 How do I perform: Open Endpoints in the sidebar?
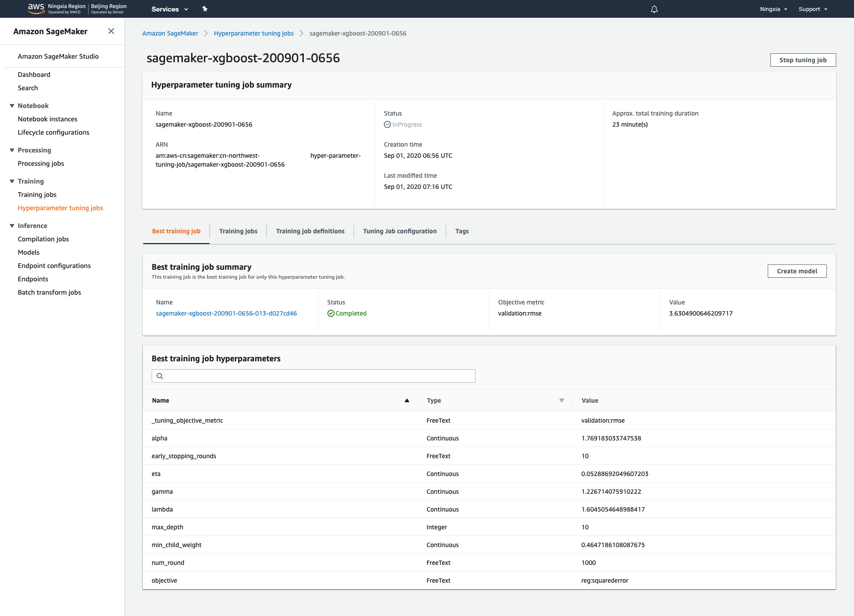(x=33, y=279)
